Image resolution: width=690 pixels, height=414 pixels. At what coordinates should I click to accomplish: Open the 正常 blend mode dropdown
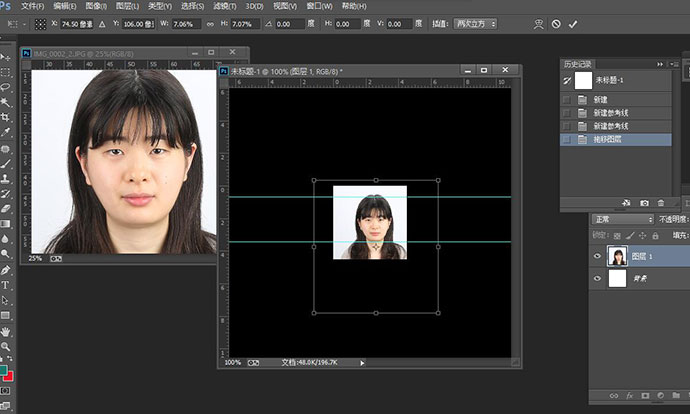(622, 219)
